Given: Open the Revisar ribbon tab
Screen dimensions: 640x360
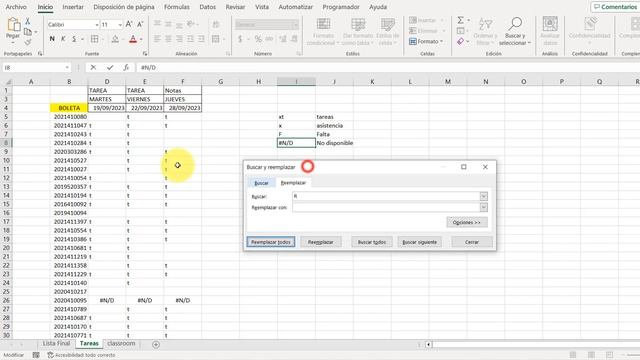Looking at the screenshot, I should click(x=235, y=7).
